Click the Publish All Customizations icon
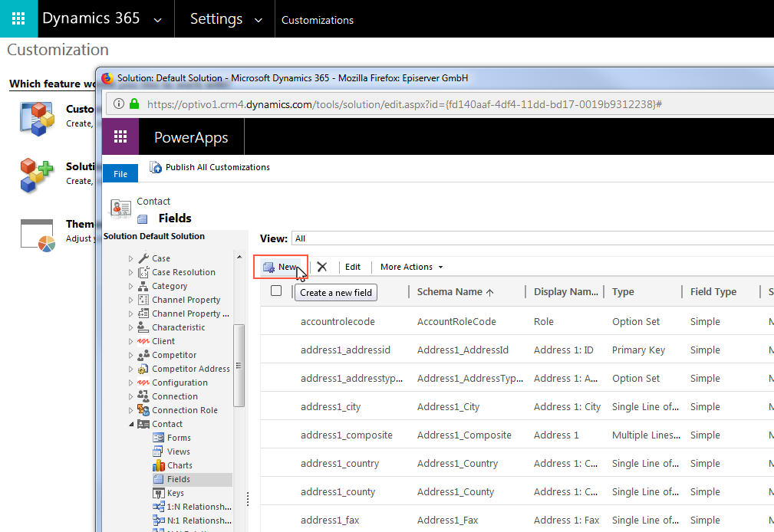Screen dimensions: 774x532 156,167
